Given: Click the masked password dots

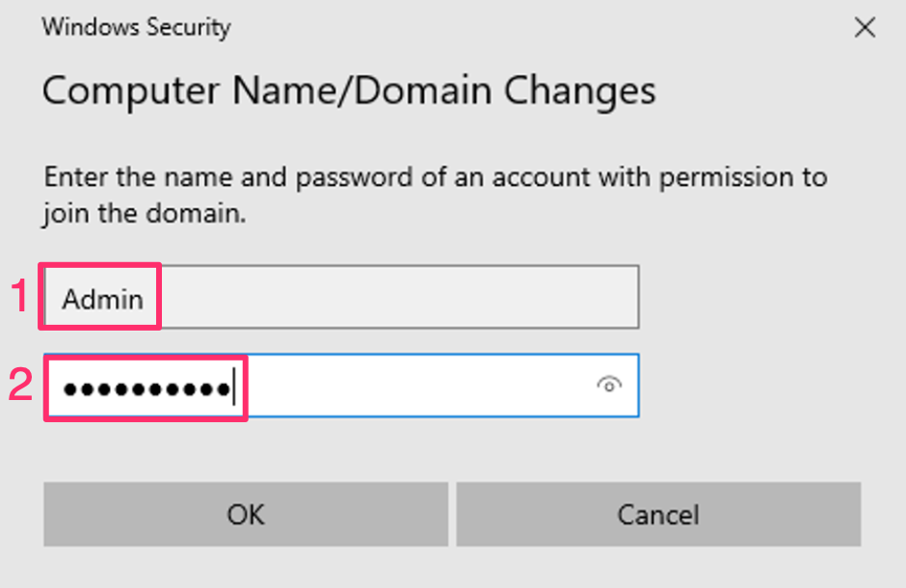Looking at the screenshot, I should (x=146, y=388).
